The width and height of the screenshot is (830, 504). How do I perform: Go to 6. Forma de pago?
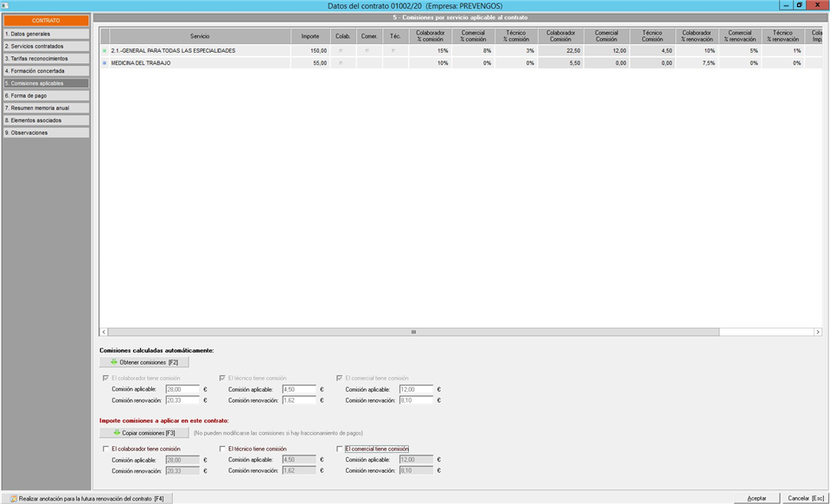coord(45,96)
